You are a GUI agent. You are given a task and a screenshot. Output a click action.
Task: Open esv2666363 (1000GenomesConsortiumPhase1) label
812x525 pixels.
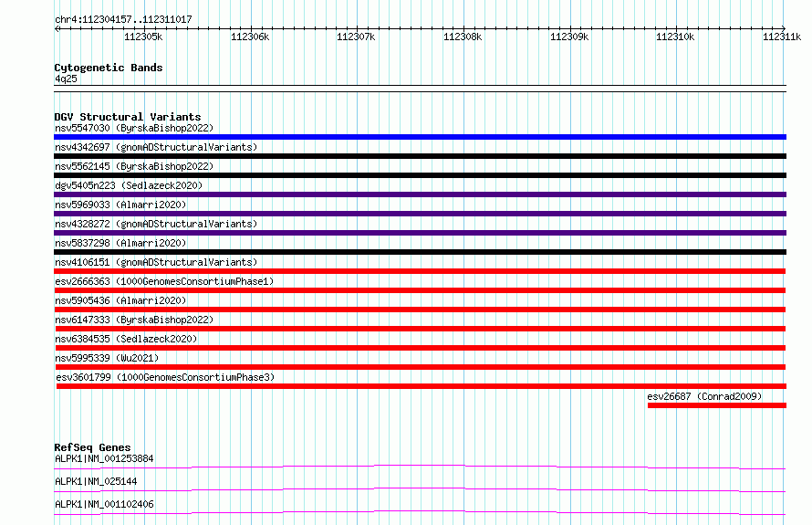[164, 281]
